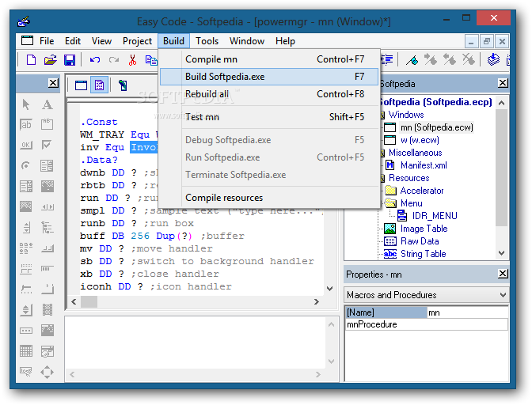This screenshot has width=532, height=405.
Task: Select Resources node in project tree
Action: pos(408,178)
